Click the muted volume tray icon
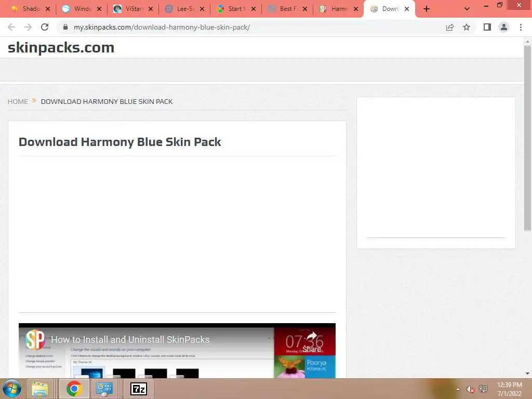Viewport: 532px width, 399px height. coord(470,389)
